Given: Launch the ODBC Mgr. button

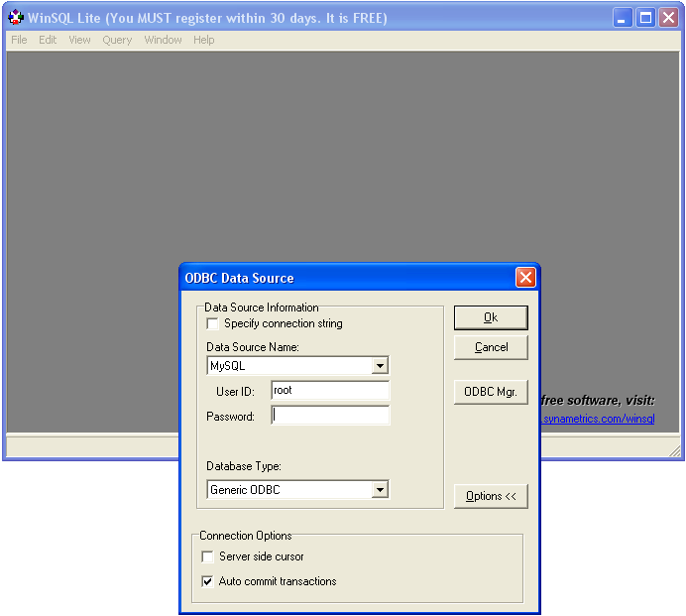Looking at the screenshot, I should click(491, 392).
